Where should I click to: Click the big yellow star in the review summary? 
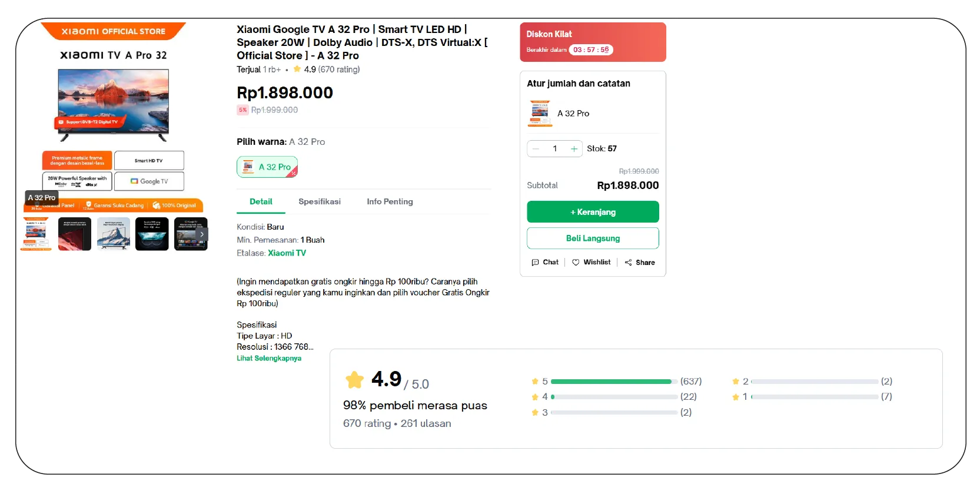354,380
